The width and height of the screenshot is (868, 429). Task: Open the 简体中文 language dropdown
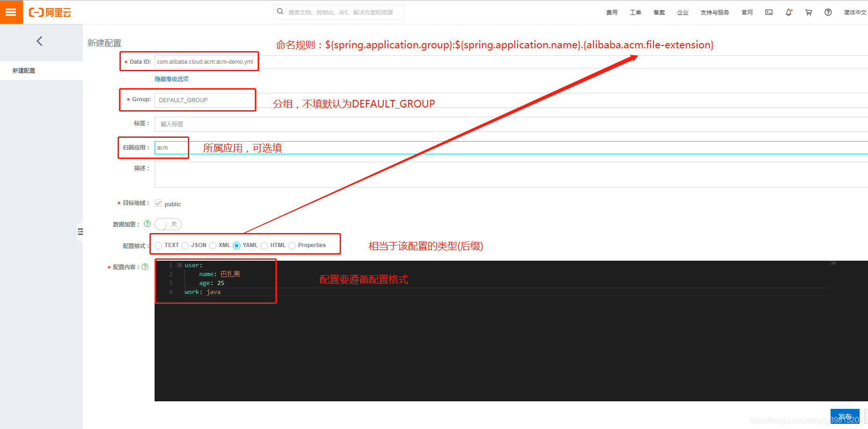pyautogui.click(x=855, y=13)
